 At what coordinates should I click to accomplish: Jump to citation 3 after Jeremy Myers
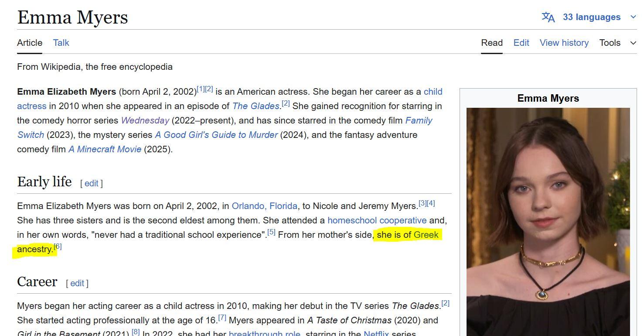click(423, 203)
